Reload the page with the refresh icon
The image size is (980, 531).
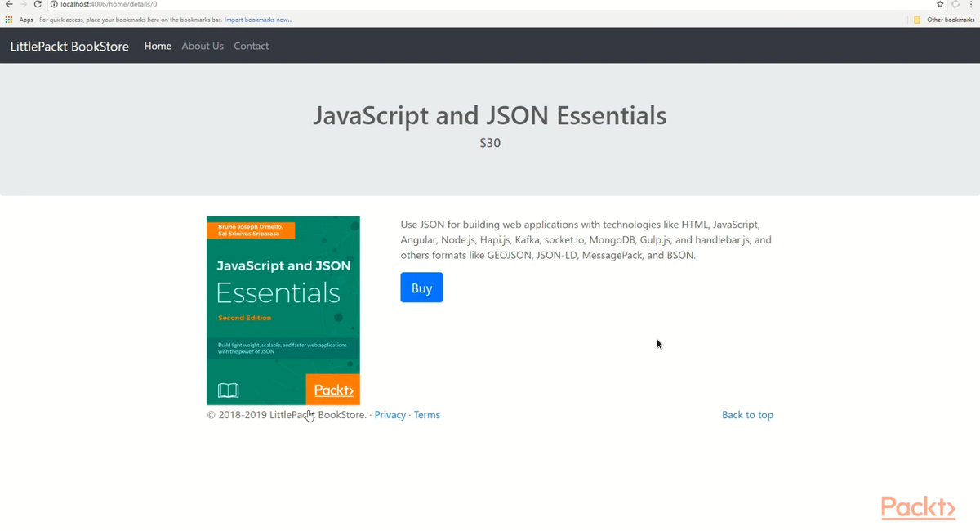pyautogui.click(x=38, y=4)
